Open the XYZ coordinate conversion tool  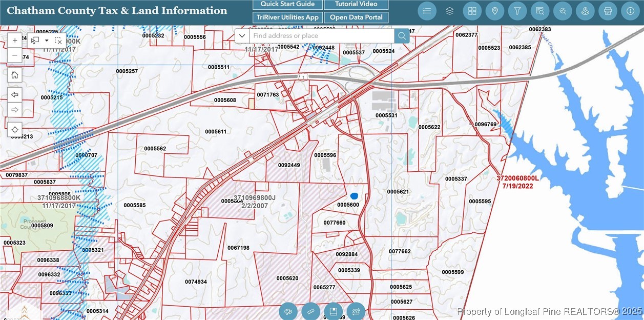click(x=356, y=311)
